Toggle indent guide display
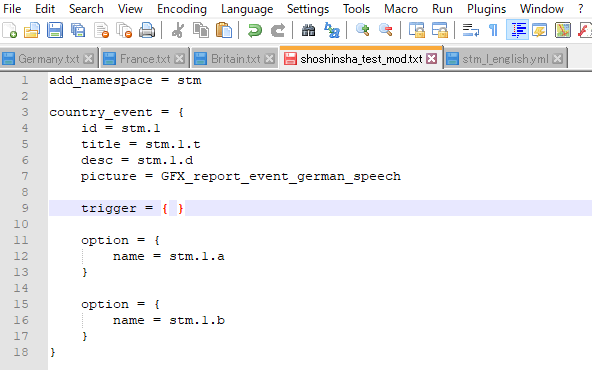The image size is (592, 370). point(517,30)
